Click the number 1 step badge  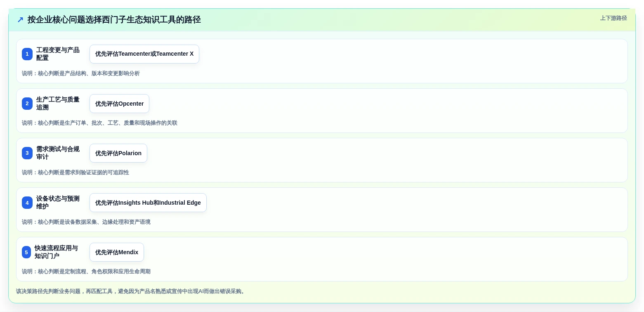(x=27, y=54)
